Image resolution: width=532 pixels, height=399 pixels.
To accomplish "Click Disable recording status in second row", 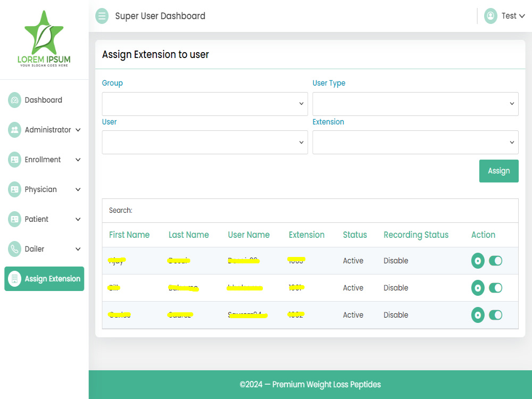I will point(396,288).
